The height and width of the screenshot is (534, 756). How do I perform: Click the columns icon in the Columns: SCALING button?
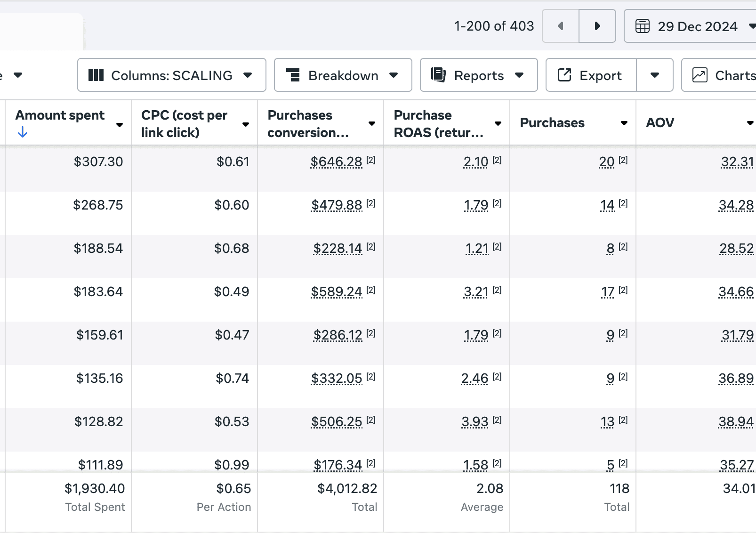tap(96, 75)
